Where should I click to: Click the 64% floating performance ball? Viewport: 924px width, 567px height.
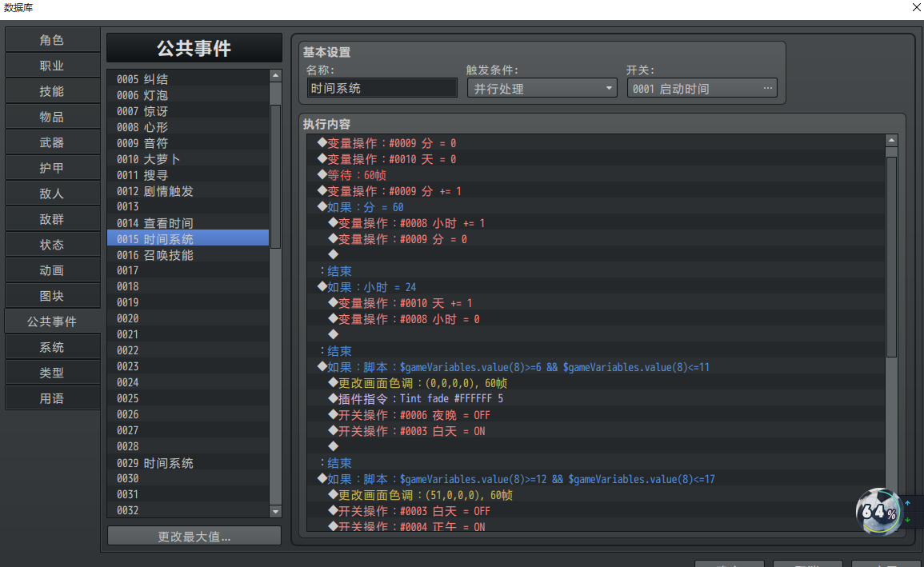(x=878, y=511)
